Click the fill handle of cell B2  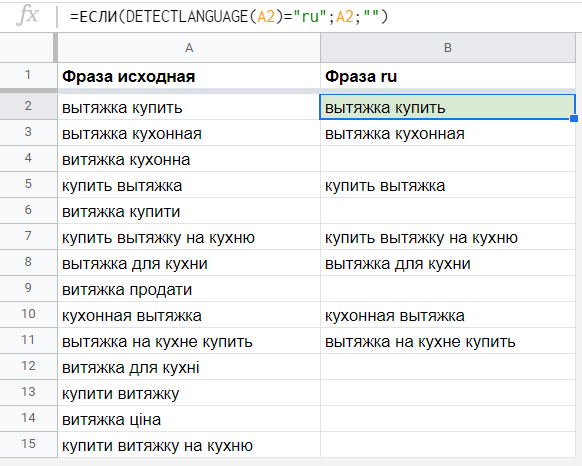(574, 118)
